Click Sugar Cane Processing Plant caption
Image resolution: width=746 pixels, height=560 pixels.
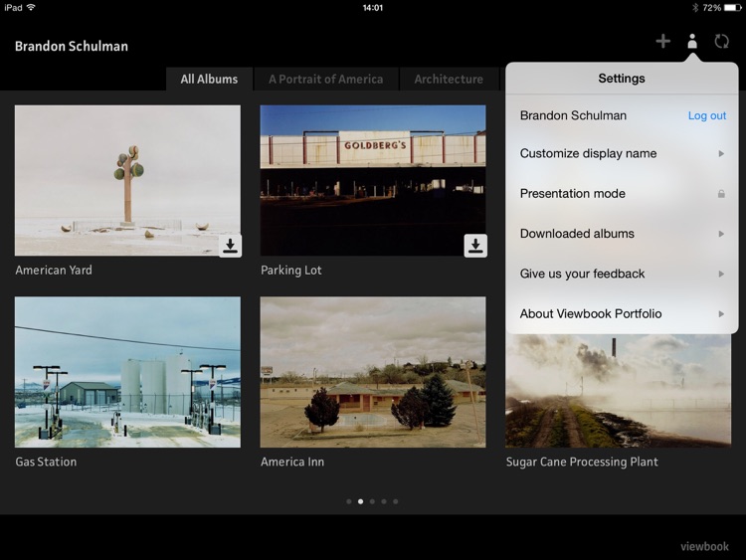coord(582,462)
